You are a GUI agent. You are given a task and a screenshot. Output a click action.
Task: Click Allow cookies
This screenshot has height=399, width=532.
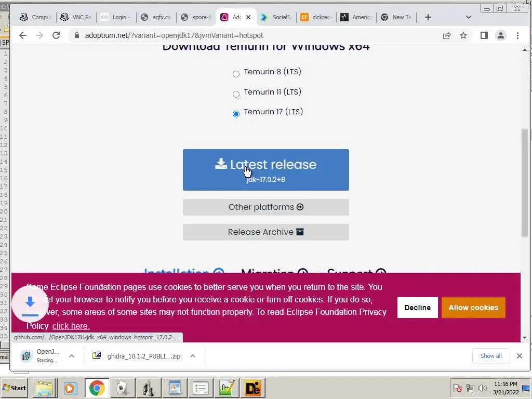[x=473, y=308]
